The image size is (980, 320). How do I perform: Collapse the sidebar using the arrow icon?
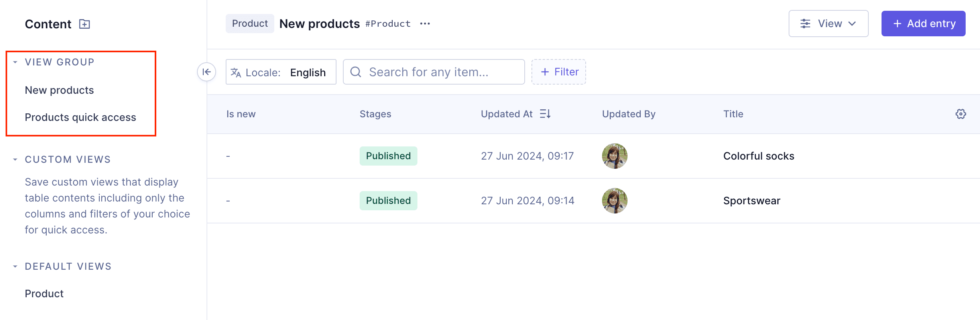[207, 72]
